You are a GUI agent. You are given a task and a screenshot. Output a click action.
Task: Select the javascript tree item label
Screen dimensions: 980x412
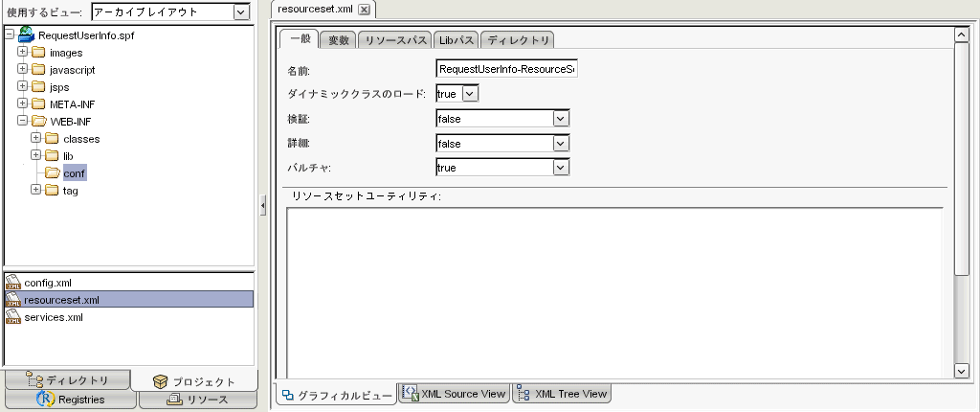coord(73,70)
